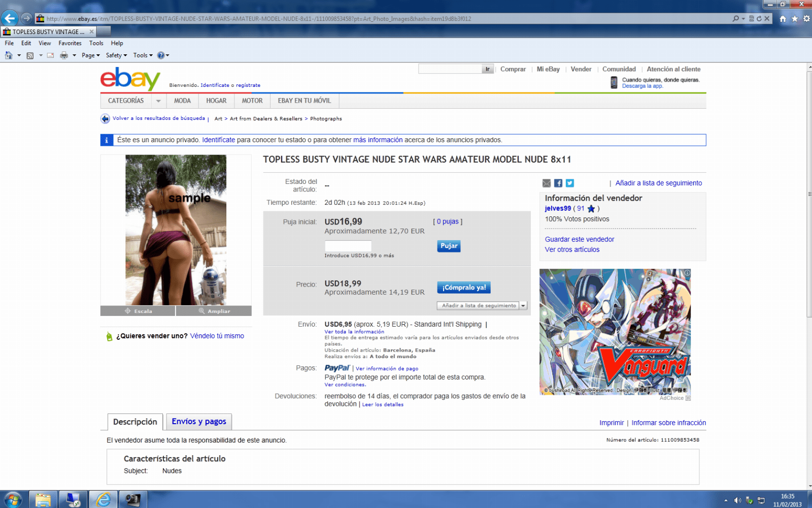Image resolution: width=812 pixels, height=508 pixels.
Task: Click the printer icon in toolbar
Action: tap(64, 55)
